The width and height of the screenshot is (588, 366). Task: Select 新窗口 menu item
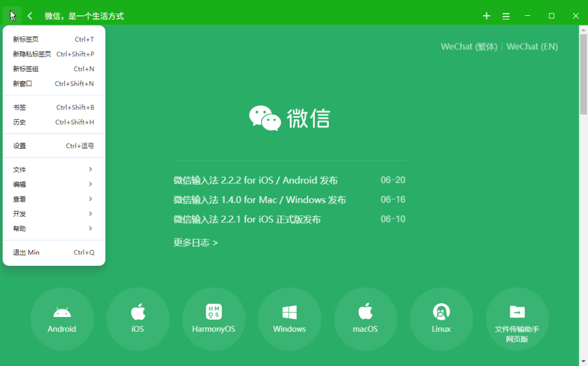[53, 84]
